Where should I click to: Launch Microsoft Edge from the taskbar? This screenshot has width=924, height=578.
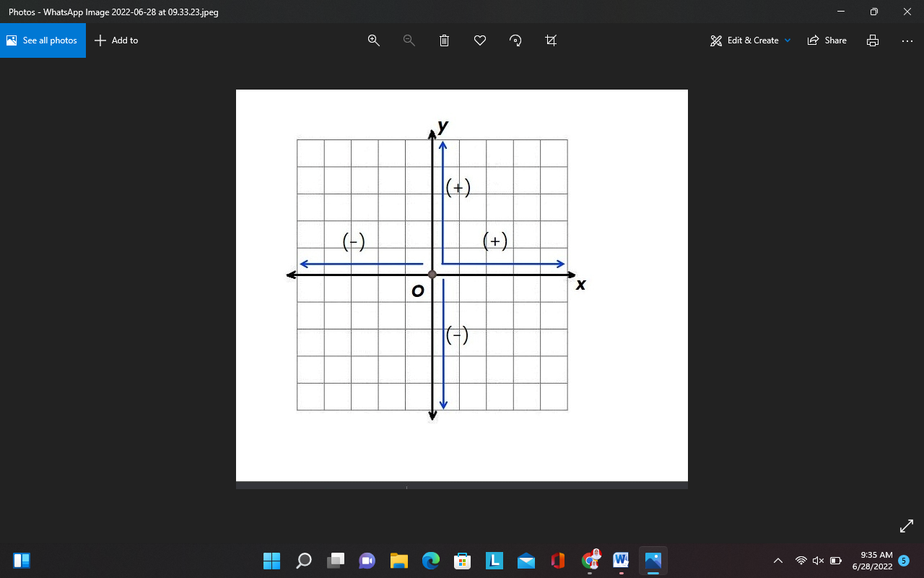pos(431,560)
